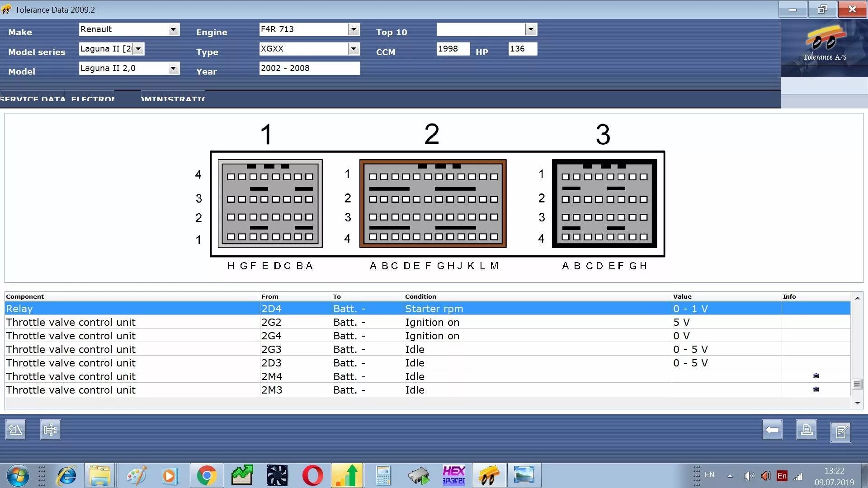This screenshot has height=488, width=868.
Task: Click the grid/table view icon
Action: coord(51,429)
